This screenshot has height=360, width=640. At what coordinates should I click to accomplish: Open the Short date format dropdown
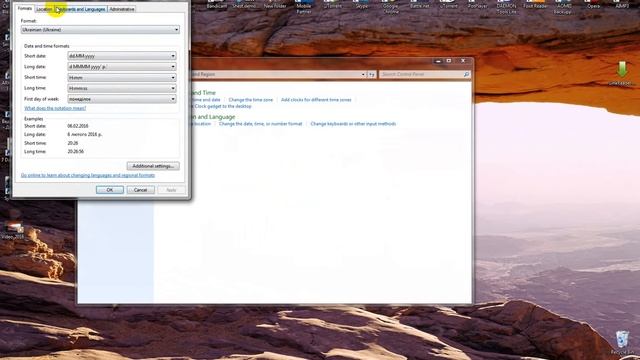(x=122, y=56)
